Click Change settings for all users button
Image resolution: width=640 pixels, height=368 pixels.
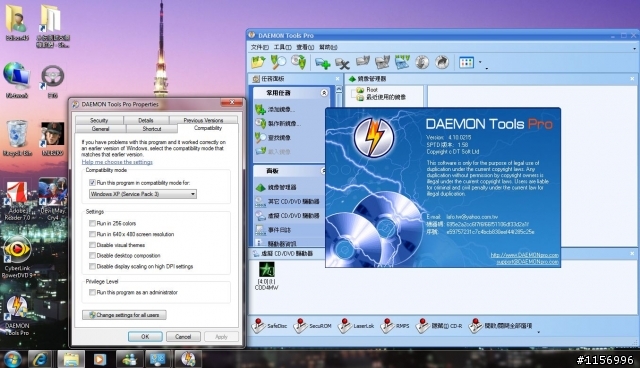tap(124, 315)
